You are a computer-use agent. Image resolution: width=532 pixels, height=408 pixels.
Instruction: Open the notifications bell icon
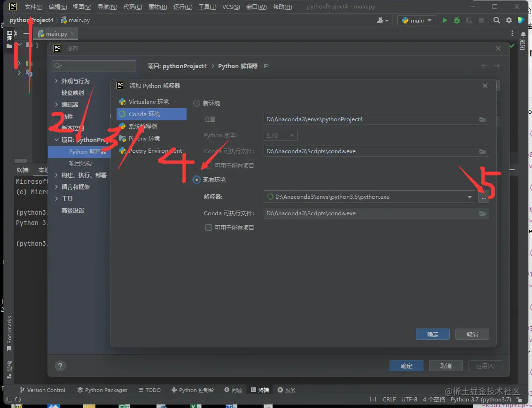(x=523, y=35)
